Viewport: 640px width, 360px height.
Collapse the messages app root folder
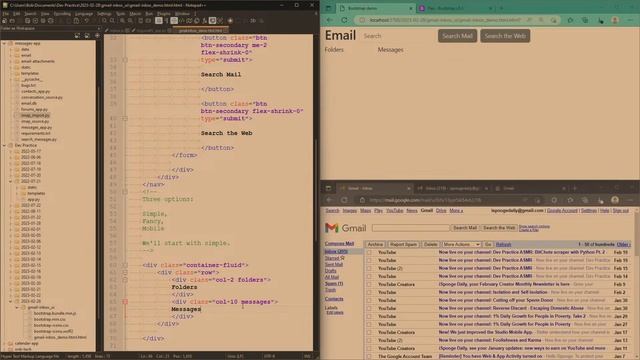pos(4,43)
